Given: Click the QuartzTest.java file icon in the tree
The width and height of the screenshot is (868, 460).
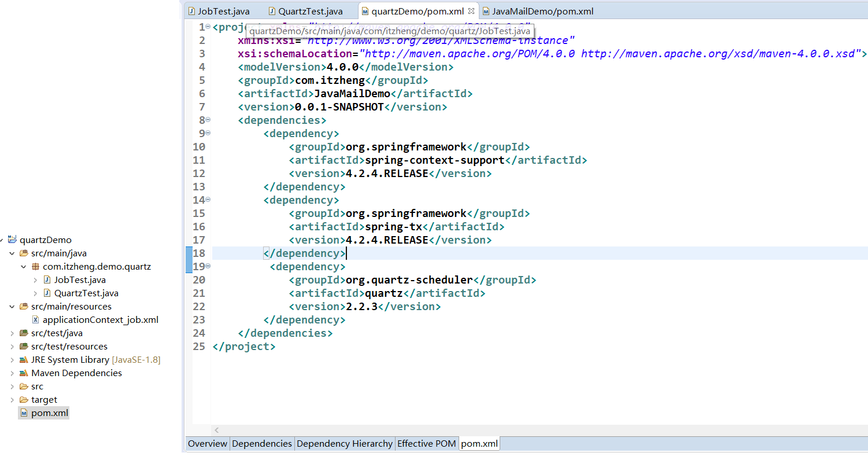Looking at the screenshot, I should tap(47, 293).
